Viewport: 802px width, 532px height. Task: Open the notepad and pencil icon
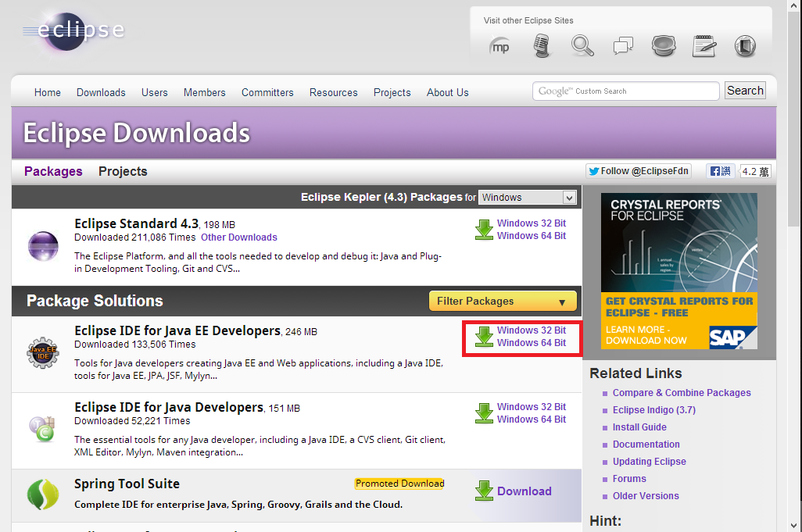tap(704, 46)
